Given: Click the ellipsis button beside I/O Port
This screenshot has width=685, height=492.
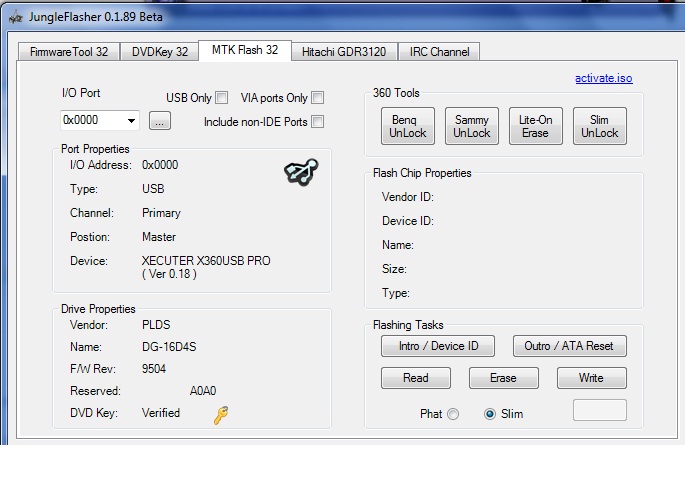Looking at the screenshot, I should [160, 121].
